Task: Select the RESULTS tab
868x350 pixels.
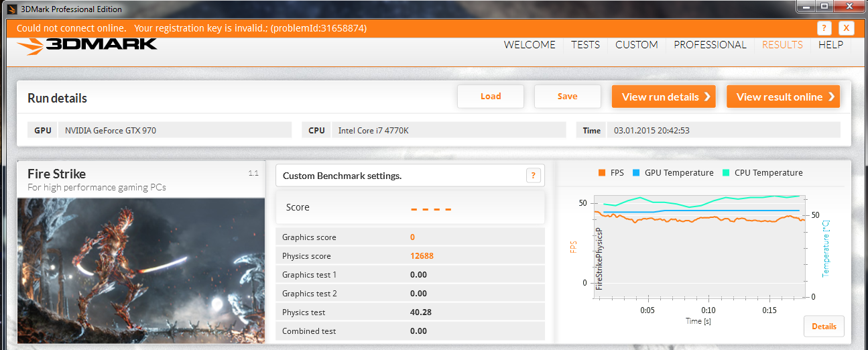Action: point(782,45)
